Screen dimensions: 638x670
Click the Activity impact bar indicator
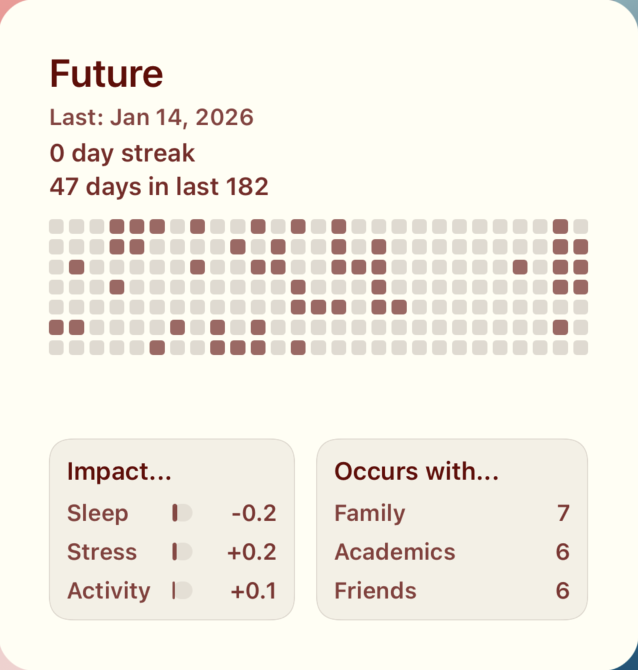click(182, 591)
